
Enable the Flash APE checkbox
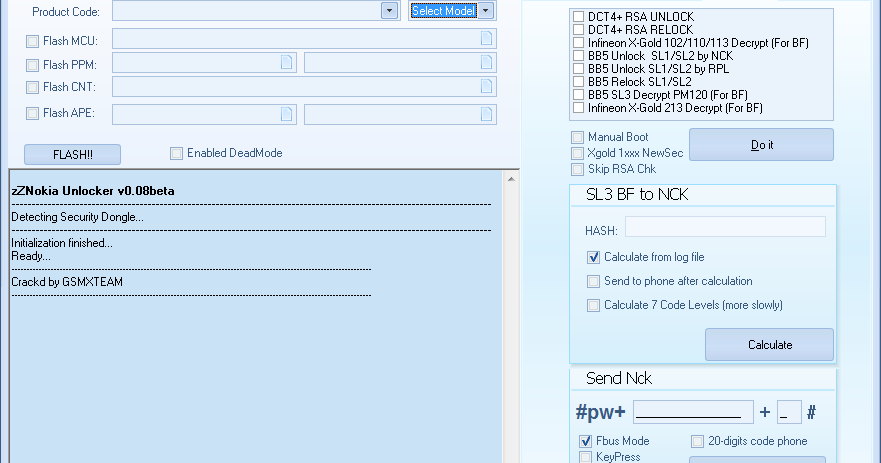coord(33,113)
